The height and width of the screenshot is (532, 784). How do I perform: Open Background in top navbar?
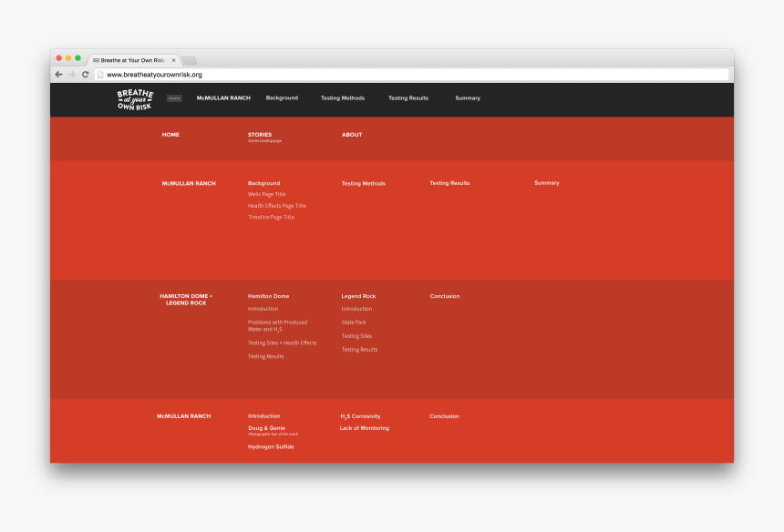pyautogui.click(x=282, y=97)
